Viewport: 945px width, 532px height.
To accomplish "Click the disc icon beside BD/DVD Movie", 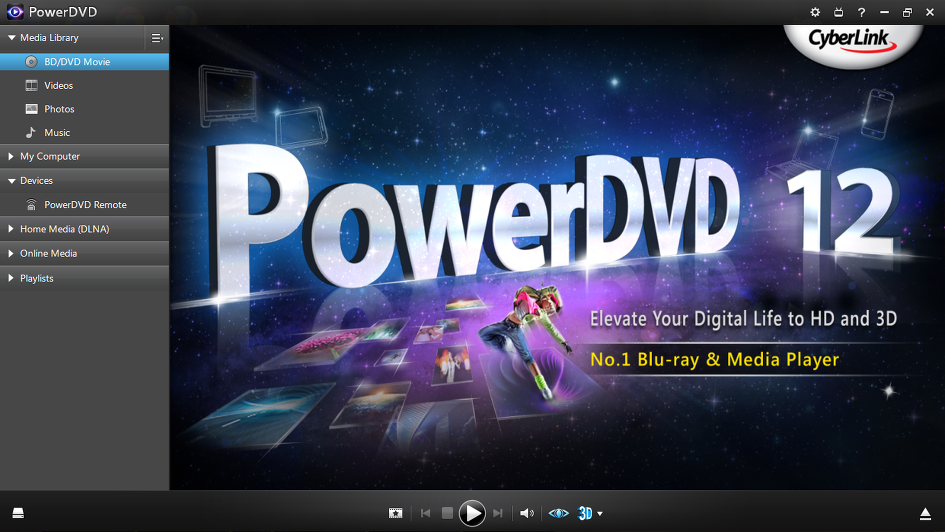I will click(x=31, y=61).
